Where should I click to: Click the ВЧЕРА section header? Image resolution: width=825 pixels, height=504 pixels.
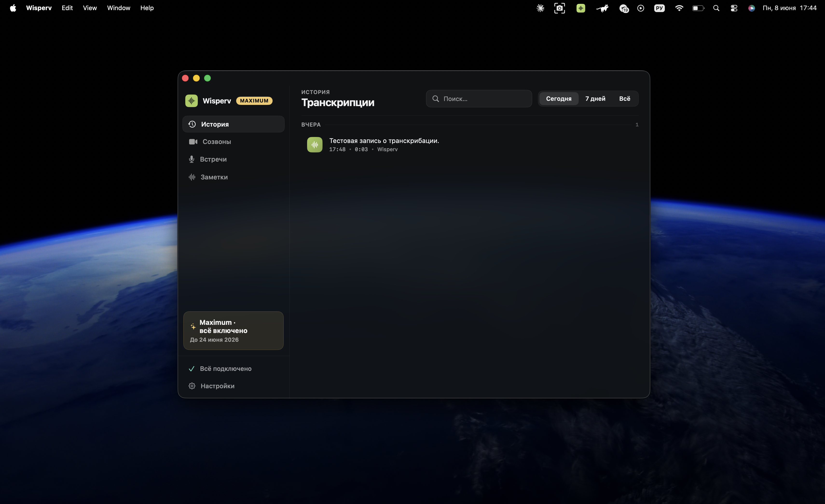(311, 124)
